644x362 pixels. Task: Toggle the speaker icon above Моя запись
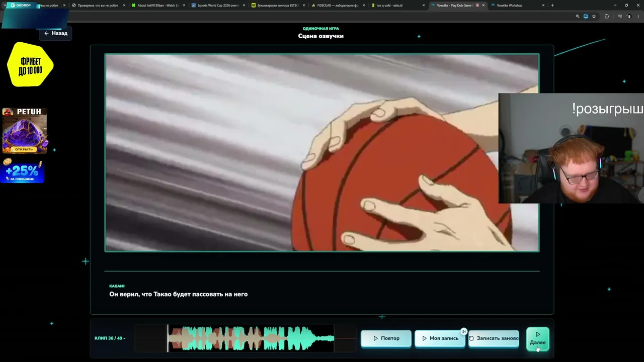tap(464, 331)
